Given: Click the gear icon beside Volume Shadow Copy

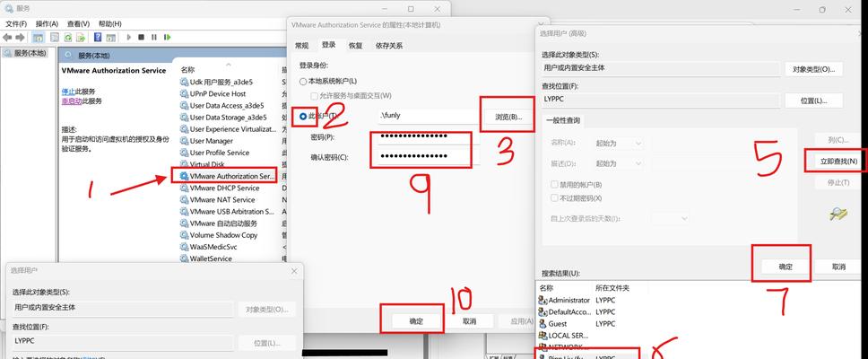Looking at the screenshot, I should [x=184, y=235].
